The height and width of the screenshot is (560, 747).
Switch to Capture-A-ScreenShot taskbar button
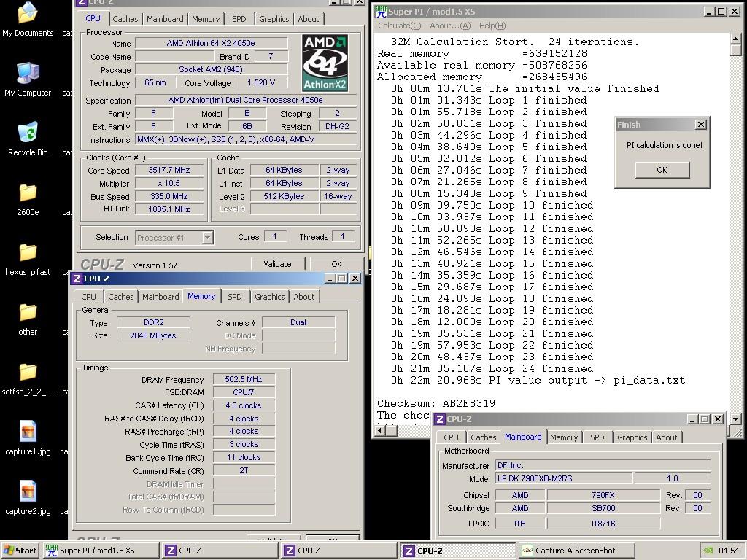pos(576,551)
